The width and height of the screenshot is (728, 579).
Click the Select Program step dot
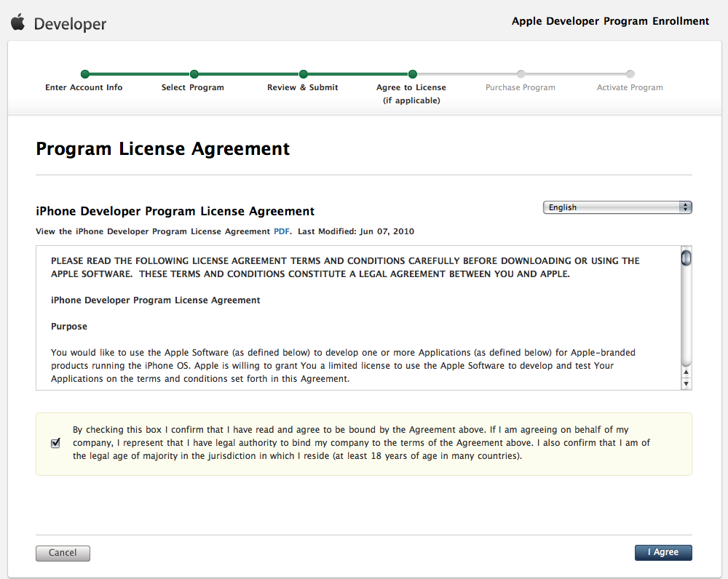[194, 74]
